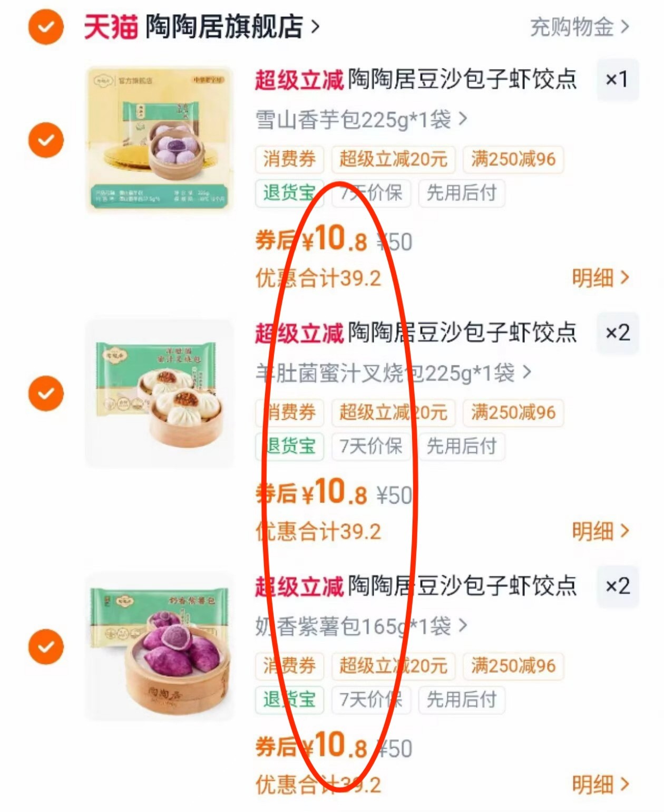
Task: Uncheck the 陶陶居旗舰店 store checkbox
Action: point(46,26)
